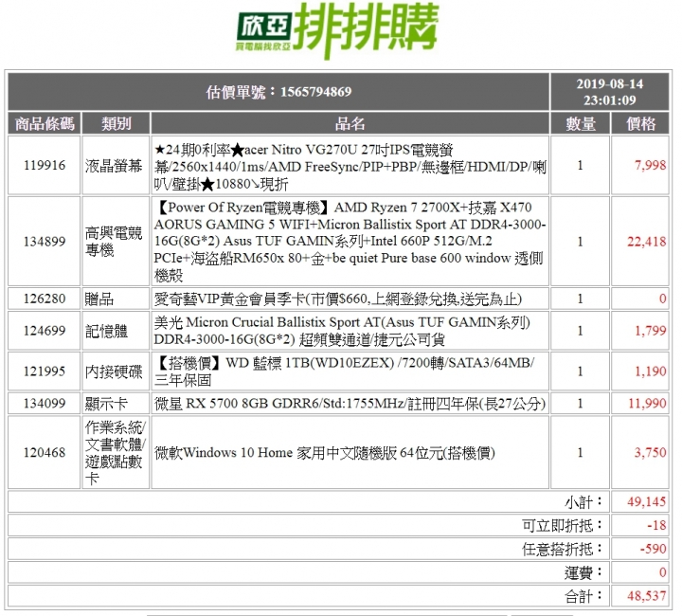Click the price 3,750
The image size is (682, 616).
click(x=650, y=452)
